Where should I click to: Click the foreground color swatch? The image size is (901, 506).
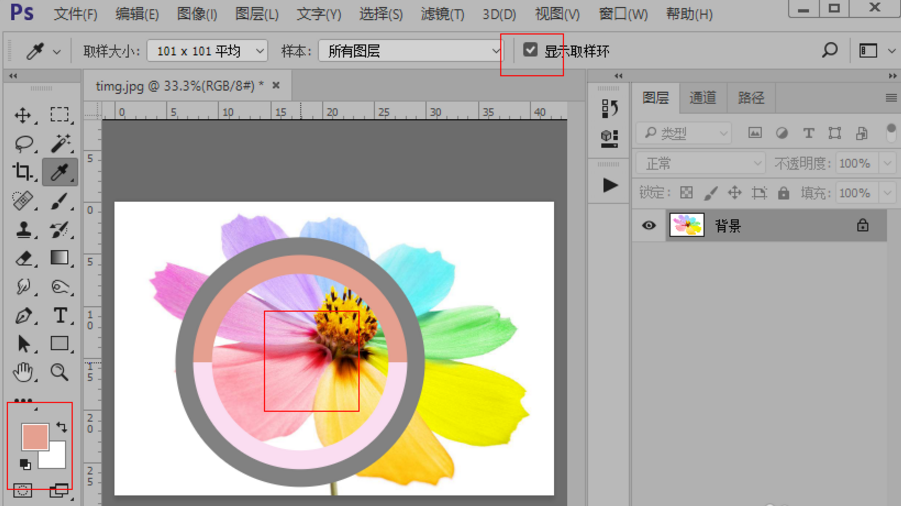(34, 436)
